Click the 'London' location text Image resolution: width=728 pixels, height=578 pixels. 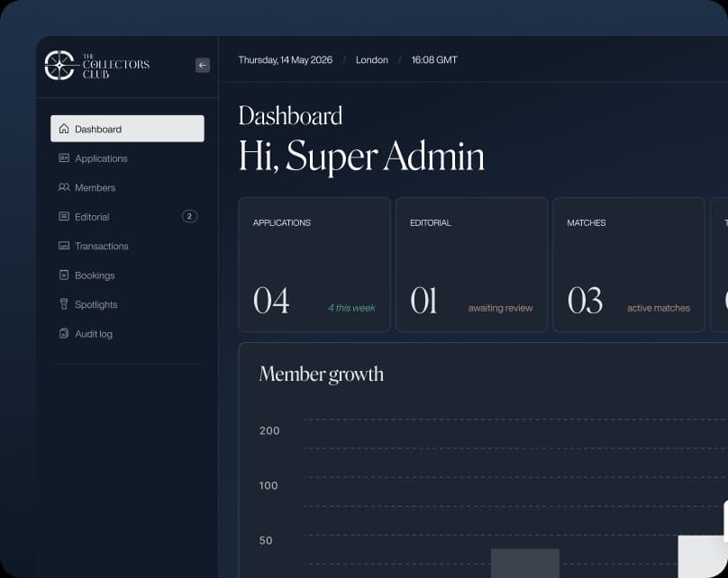coord(372,59)
